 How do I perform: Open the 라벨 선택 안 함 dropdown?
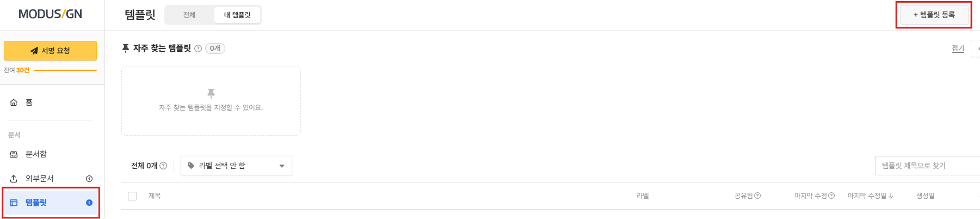[236, 166]
